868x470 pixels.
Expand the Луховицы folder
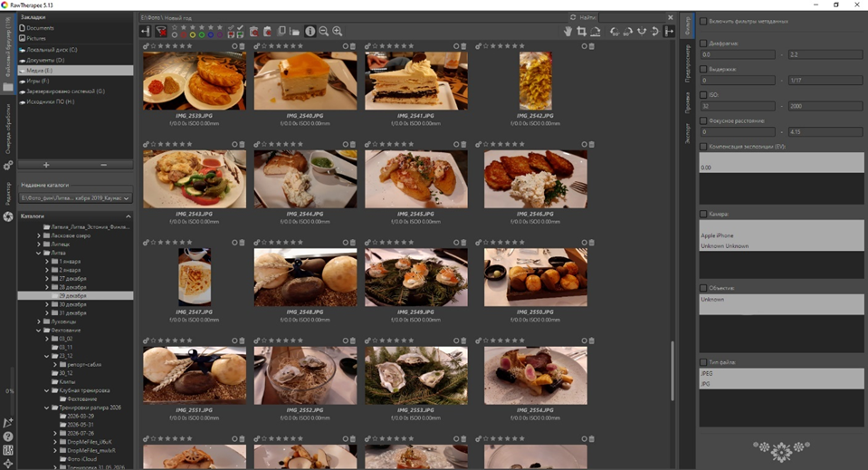pyautogui.click(x=39, y=321)
